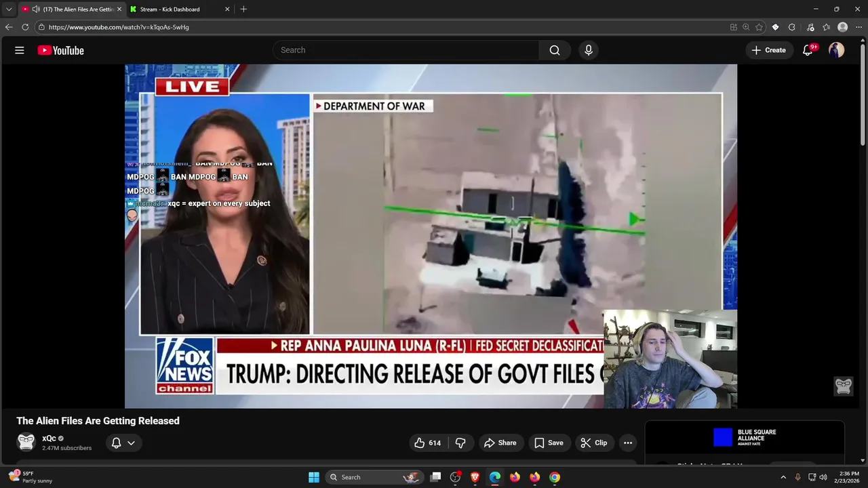
Task: View site information icon in address bar
Action: (x=41, y=27)
